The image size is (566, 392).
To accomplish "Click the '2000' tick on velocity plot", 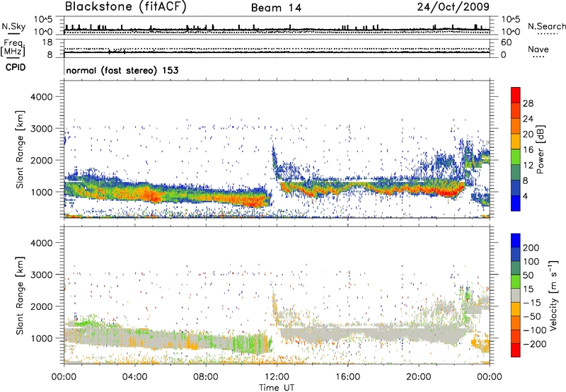I will tap(42, 306).
